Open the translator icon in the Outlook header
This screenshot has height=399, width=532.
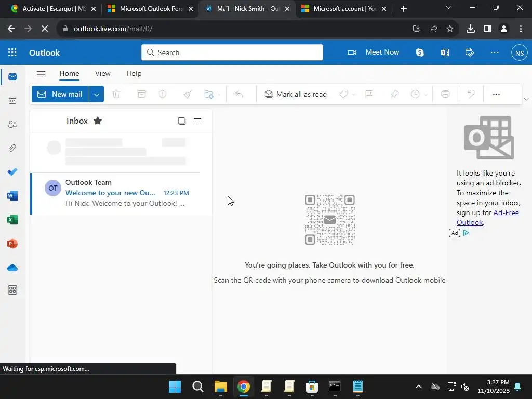[445, 52]
